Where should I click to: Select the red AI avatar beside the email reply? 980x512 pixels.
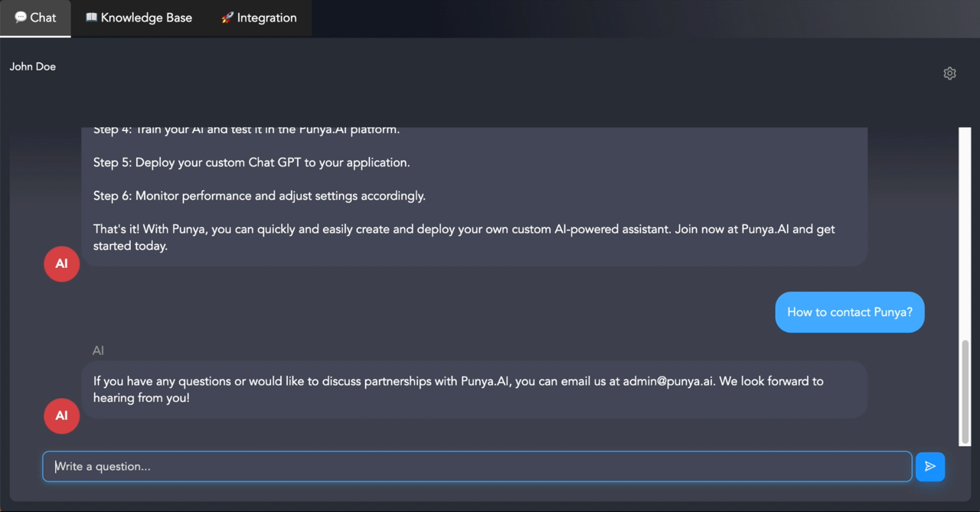click(61, 416)
